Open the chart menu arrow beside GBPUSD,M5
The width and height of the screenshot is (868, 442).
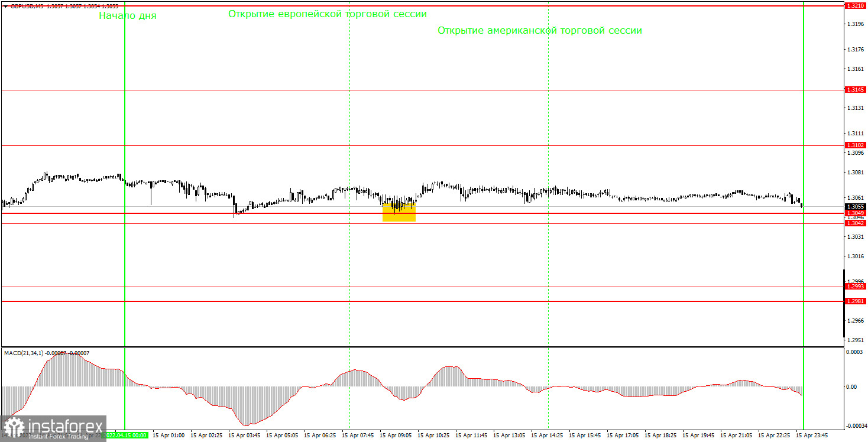[5, 5]
